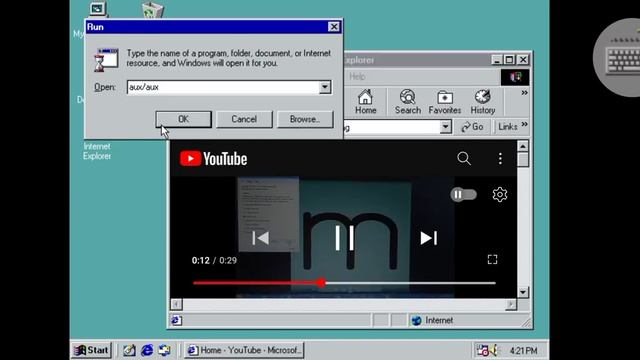Click the horizontal scrollbar left arrow
Image resolution: width=640 pixels, height=360 pixels.
(176, 304)
